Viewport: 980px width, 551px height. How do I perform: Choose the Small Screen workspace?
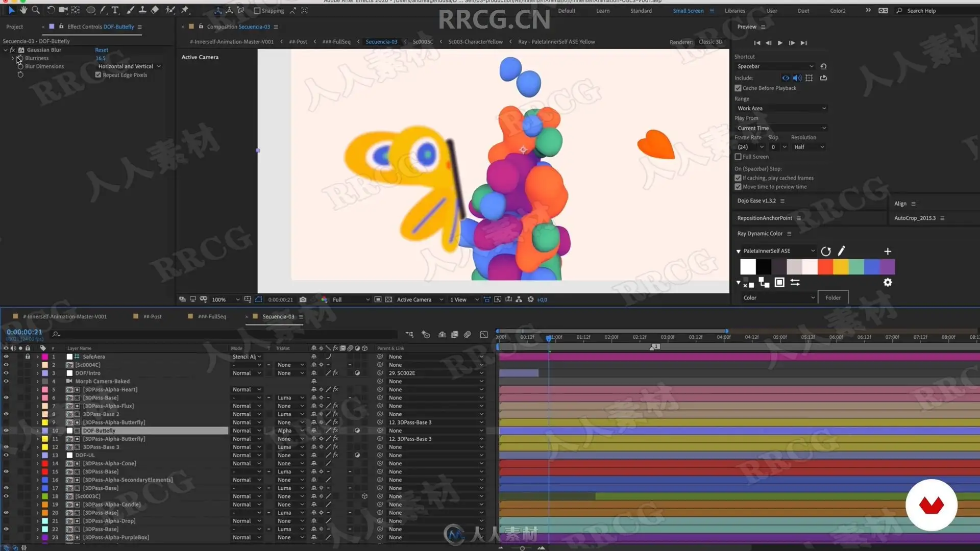[x=688, y=11]
